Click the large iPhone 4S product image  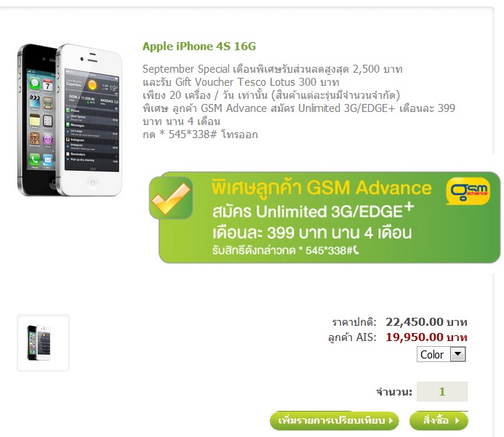pyautogui.click(x=70, y=119)
